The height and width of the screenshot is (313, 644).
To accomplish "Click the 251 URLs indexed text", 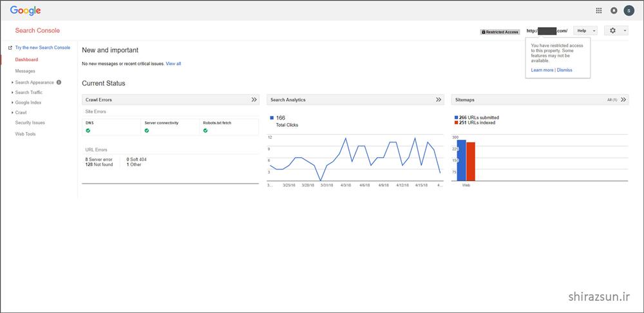I will pos(477,122).
